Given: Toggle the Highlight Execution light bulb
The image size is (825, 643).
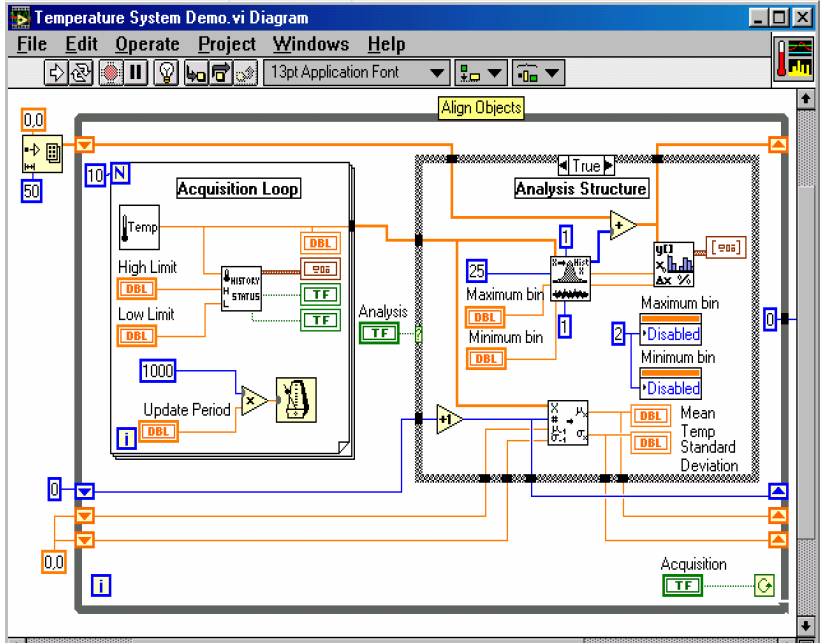Looking at the screenshot, I should [167, 72].
